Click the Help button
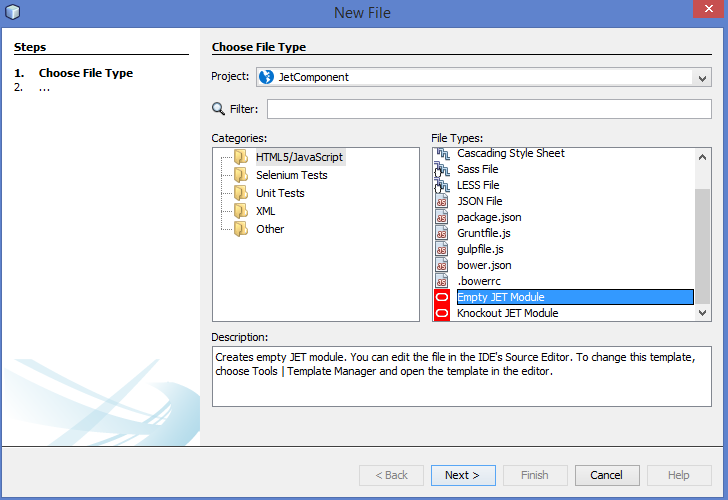The height and width of the screenshot is (500, 728). 679,475
